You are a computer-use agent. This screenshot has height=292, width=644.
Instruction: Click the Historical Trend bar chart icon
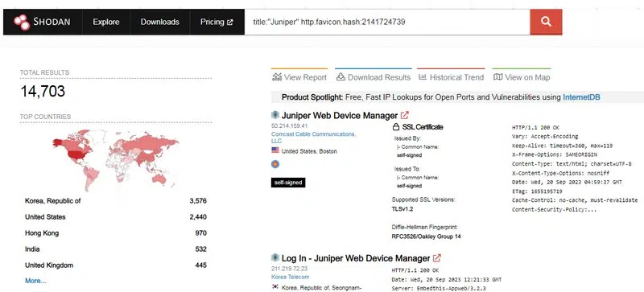pyautogui.click(x=422, y=76)
